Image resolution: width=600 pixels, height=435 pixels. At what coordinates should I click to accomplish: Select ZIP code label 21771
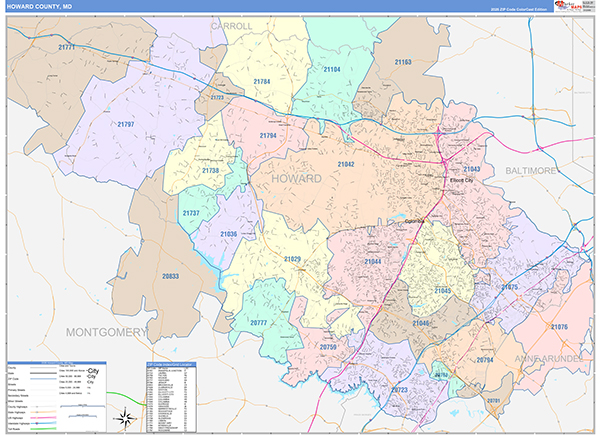(67, 47)
